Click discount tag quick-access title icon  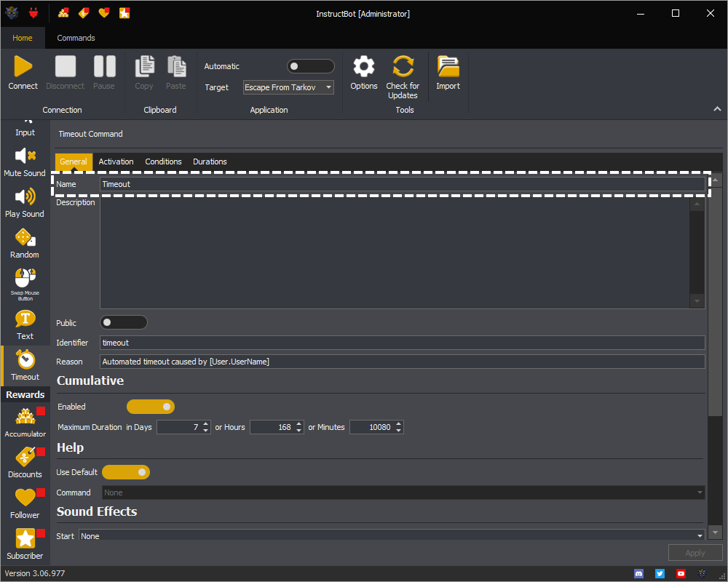pyautogui.click(x=84, y=13)
